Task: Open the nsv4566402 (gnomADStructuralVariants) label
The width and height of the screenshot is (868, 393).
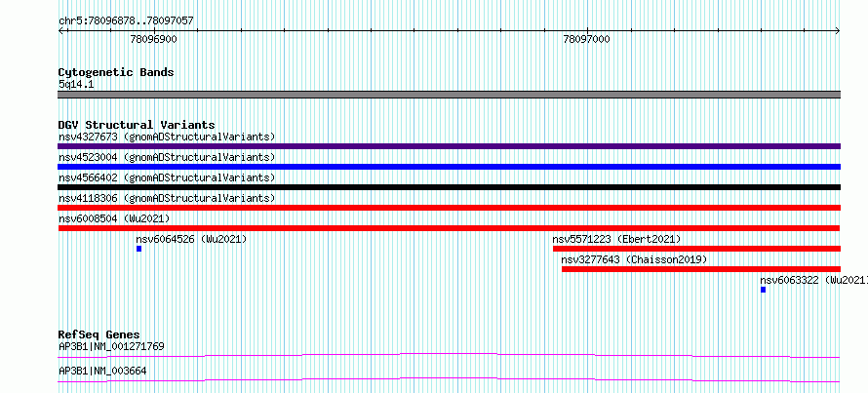Action: click(167, 177)
